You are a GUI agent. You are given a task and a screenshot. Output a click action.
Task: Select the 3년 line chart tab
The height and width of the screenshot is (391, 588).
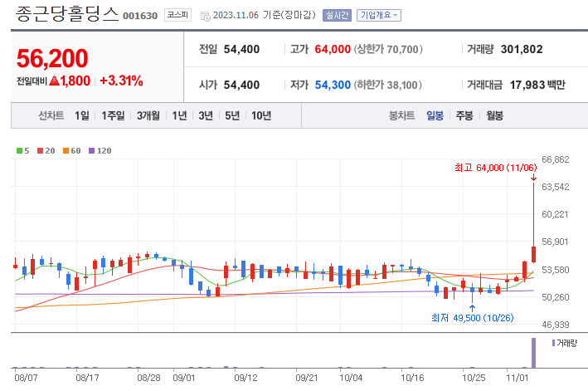point(206,115)
